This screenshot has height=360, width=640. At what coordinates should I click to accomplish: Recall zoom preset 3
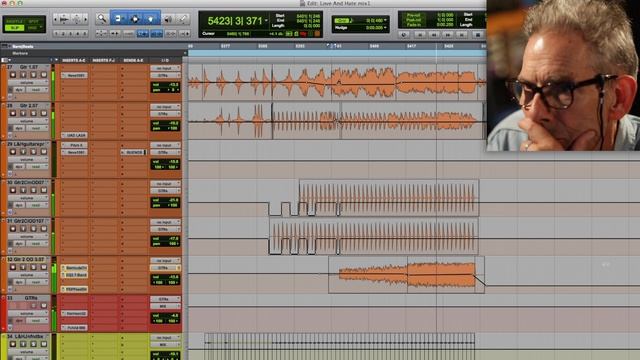(71, 33)
